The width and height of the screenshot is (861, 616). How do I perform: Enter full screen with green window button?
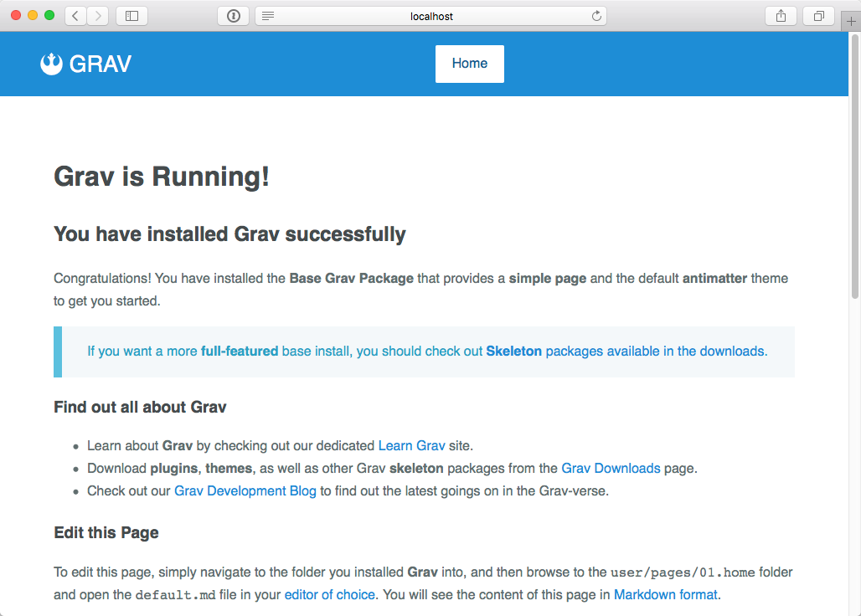[49, 16]
